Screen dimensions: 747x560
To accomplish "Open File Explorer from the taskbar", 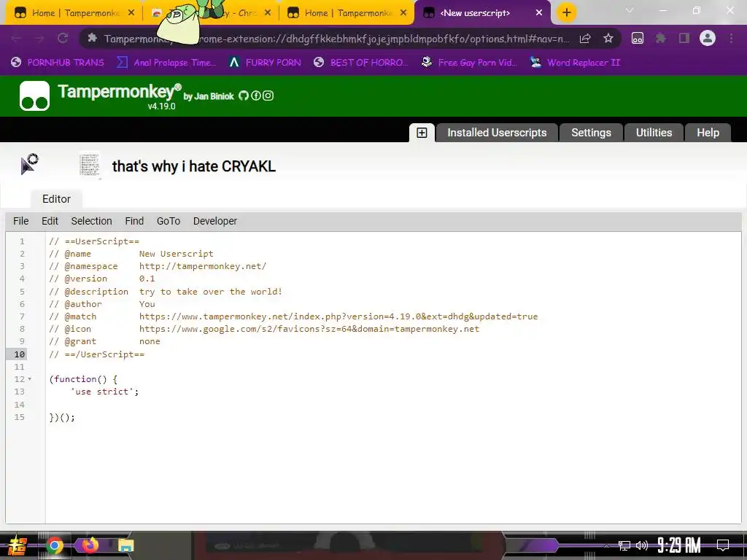I will point(125,545).
